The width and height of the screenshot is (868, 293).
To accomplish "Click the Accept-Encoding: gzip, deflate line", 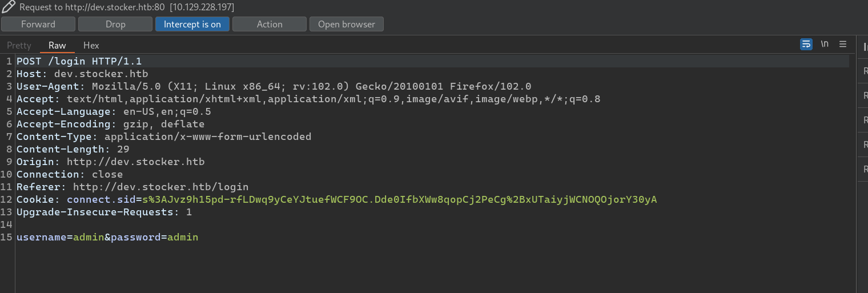I will pyautogui.click(x=110, y=124).
